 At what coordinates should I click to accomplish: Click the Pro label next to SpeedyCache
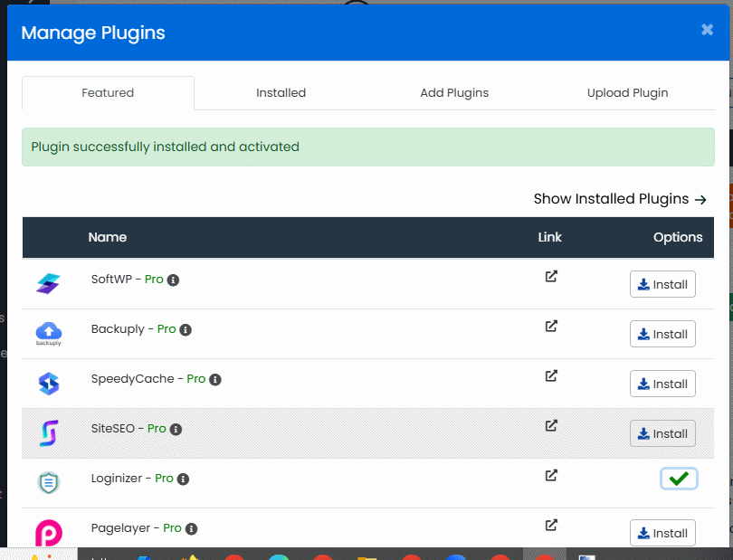195,379
